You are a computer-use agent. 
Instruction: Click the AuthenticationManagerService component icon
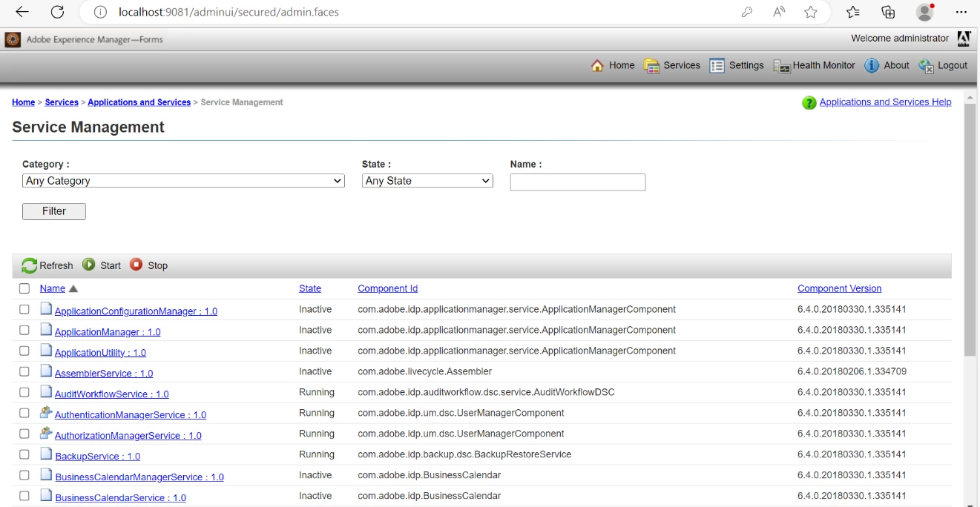(x=46, y=413)
